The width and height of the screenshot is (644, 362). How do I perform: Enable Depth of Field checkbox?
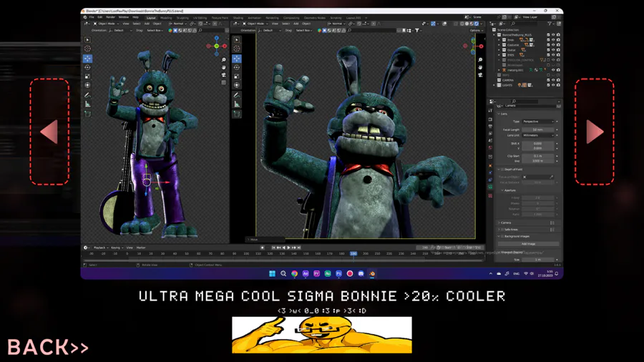502,170
